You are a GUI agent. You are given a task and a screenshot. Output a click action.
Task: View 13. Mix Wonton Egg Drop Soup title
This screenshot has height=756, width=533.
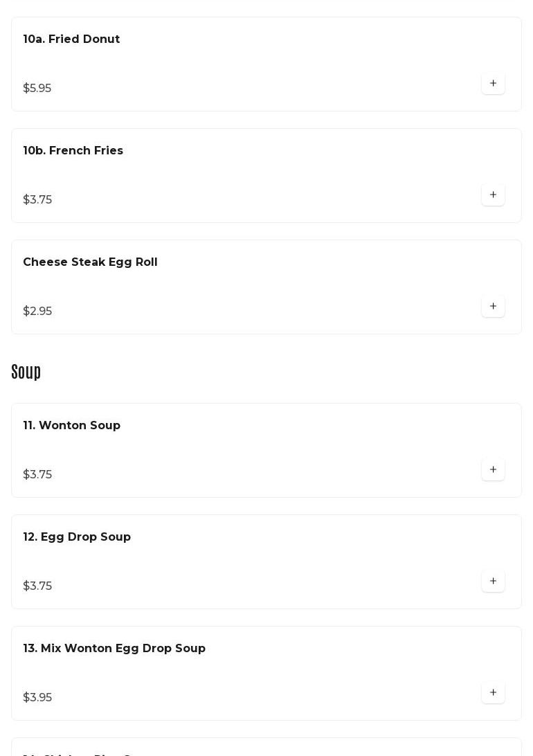114,649
